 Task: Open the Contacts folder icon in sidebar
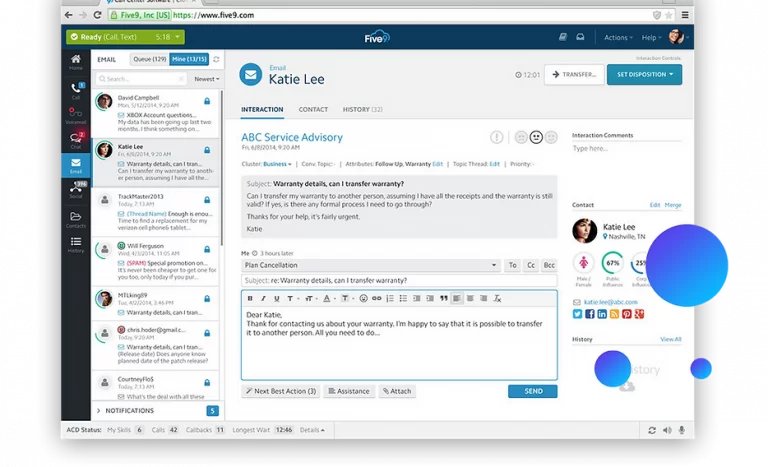point(76,219)
